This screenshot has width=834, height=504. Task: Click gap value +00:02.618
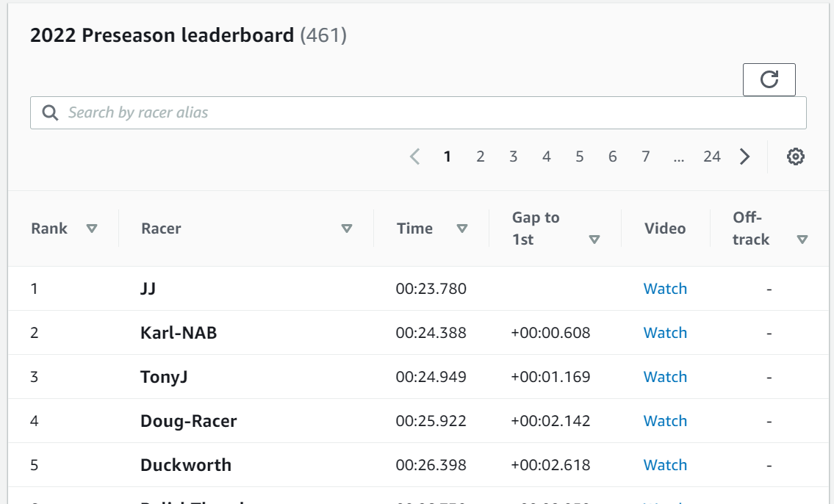(x=550, y=465)
